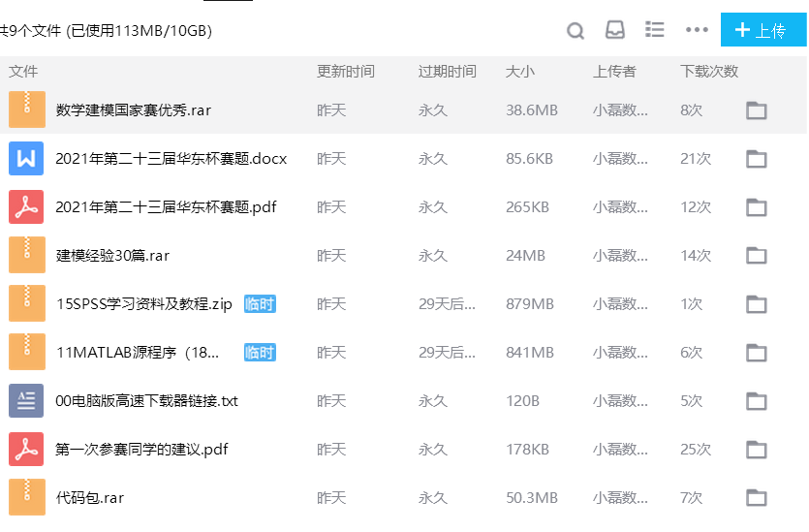
Task: Click folder icon for 数学建模国家赛优秀.rar row
Action: tap(757, 110)
